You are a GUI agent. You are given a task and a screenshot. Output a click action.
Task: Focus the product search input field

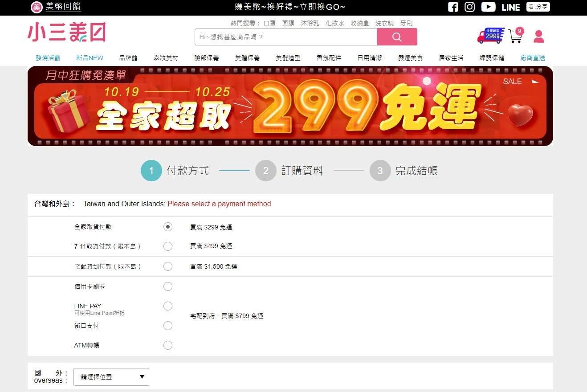pos(286,37)
